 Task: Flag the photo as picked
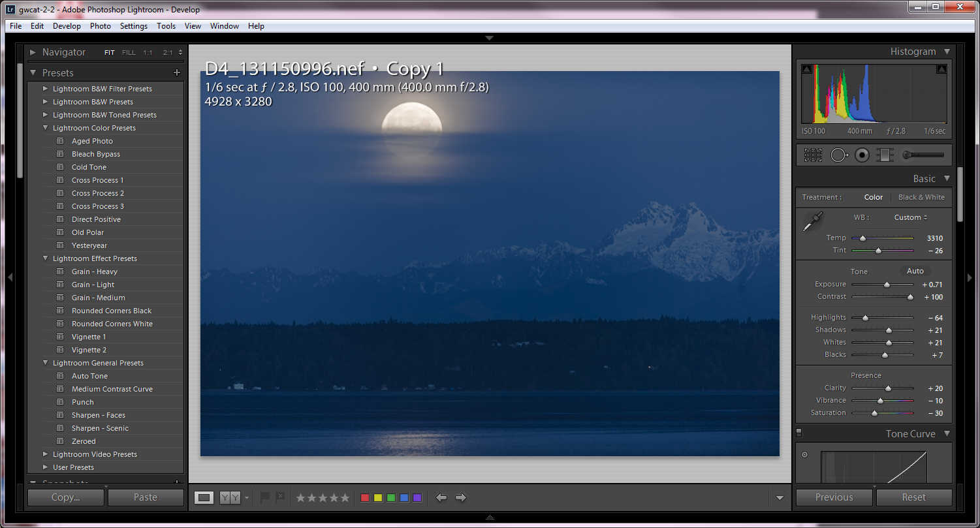pyautogui.click(x=265, y=497)
